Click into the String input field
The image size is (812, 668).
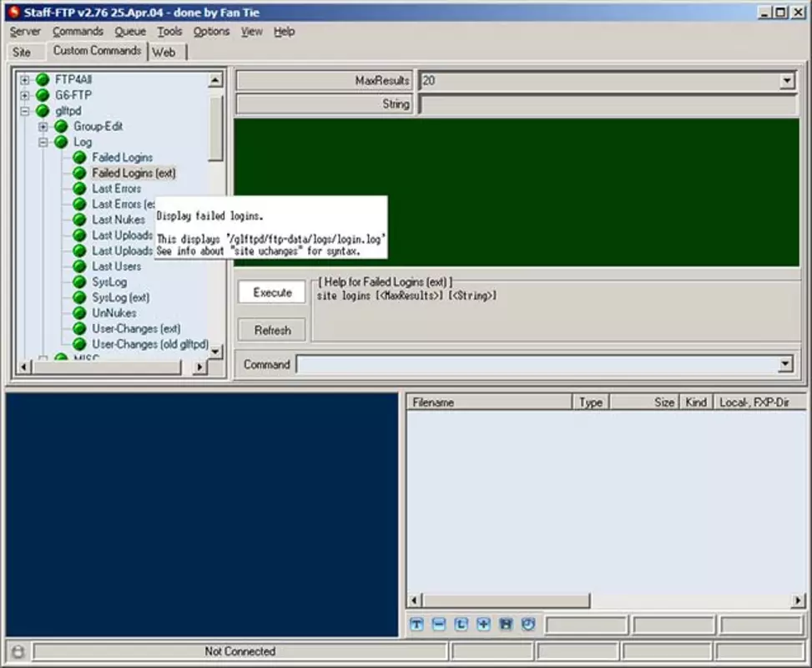[x=608, y=104]
